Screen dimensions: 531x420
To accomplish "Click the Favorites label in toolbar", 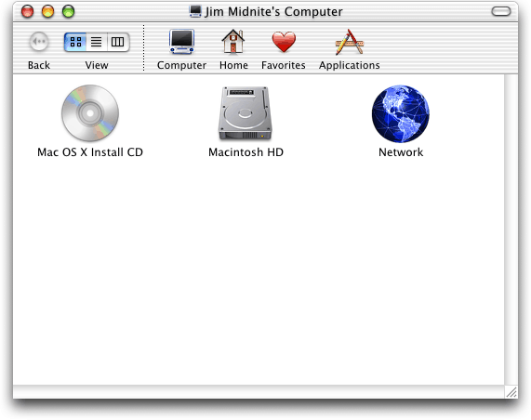I will click(x=284, y=65).
